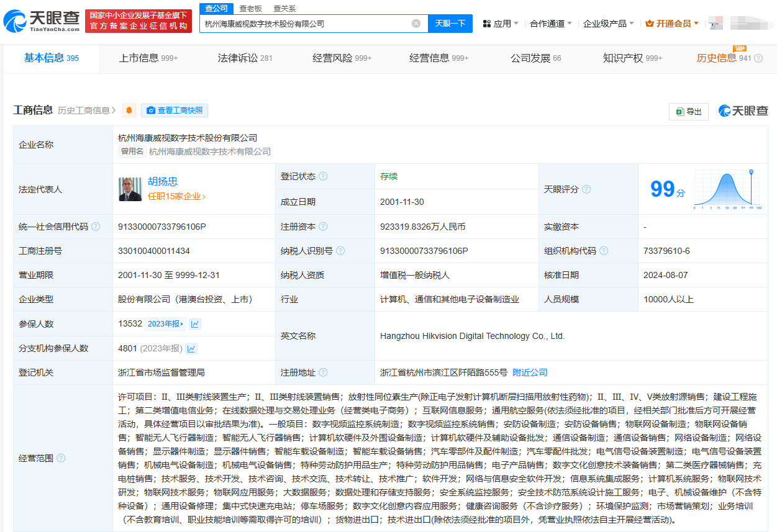Click help icon beside 经营范围
This screenshot has height=532, width=777.
click(x=61, y=458)
